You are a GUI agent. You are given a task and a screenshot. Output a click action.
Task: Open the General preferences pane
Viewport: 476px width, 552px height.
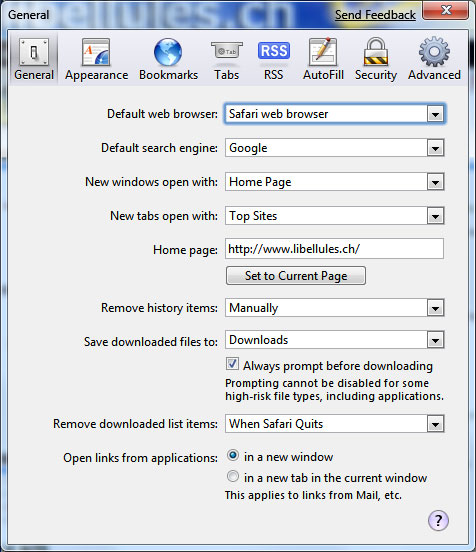34,59
